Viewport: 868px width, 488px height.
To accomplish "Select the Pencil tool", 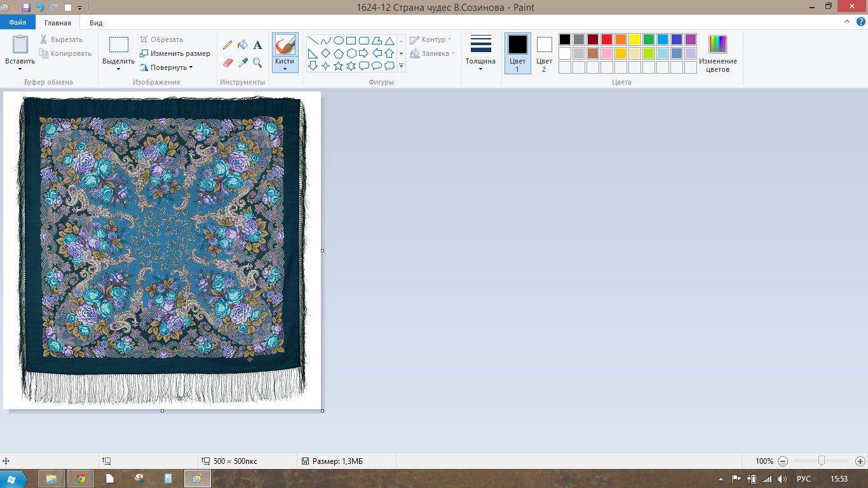I will pos(227,45).
